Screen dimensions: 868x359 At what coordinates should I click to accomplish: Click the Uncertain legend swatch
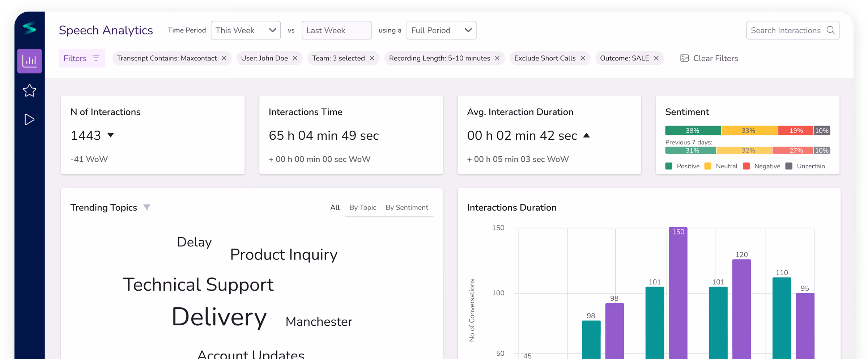789,166
